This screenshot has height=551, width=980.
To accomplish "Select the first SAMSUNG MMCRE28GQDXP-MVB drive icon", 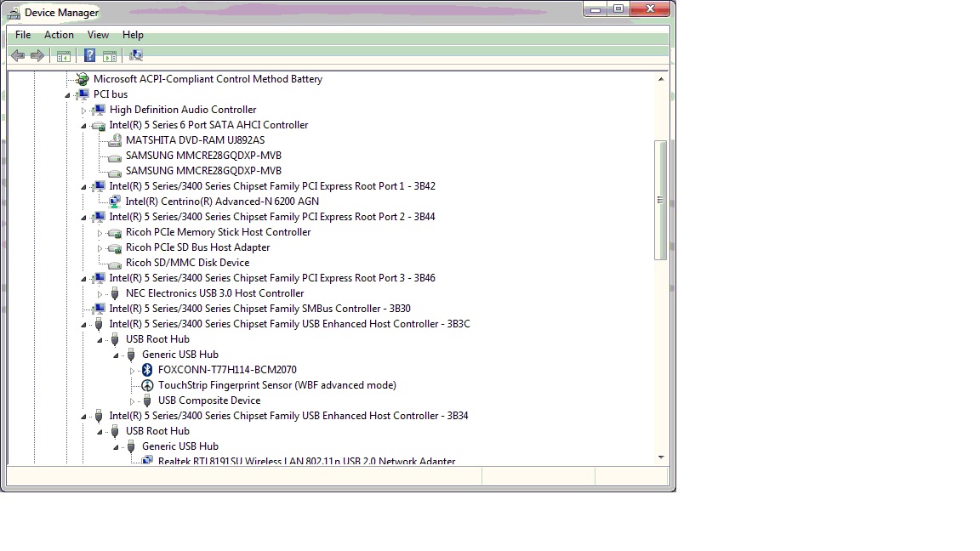I will coord(114,156).
